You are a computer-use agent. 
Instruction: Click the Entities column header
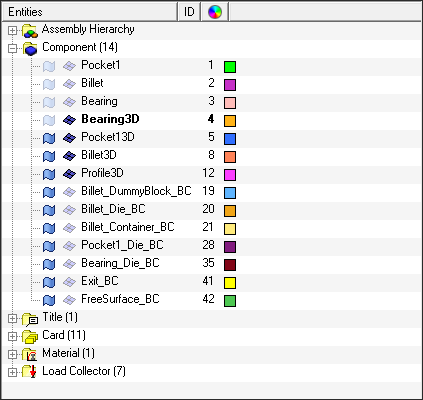tap(89, 12)
